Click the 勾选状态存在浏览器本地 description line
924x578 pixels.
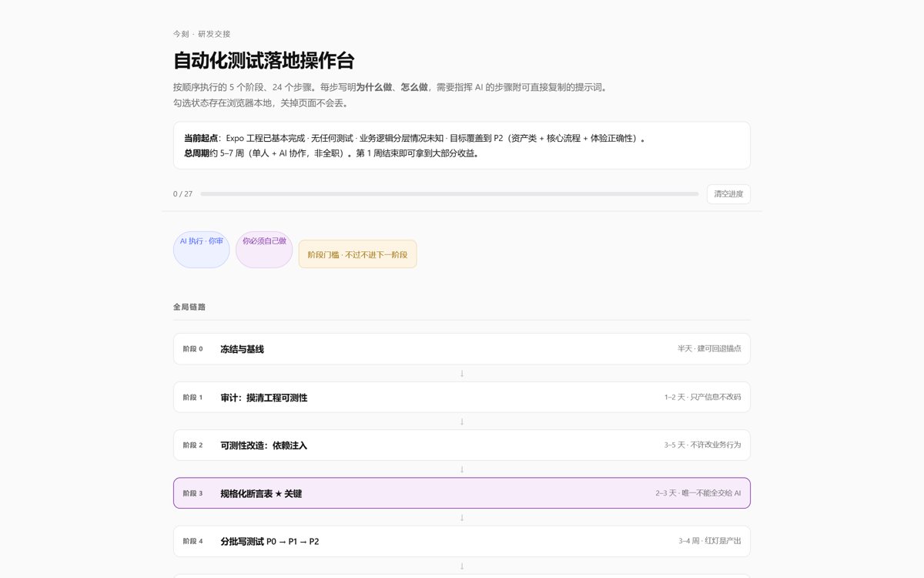point(261,103)
